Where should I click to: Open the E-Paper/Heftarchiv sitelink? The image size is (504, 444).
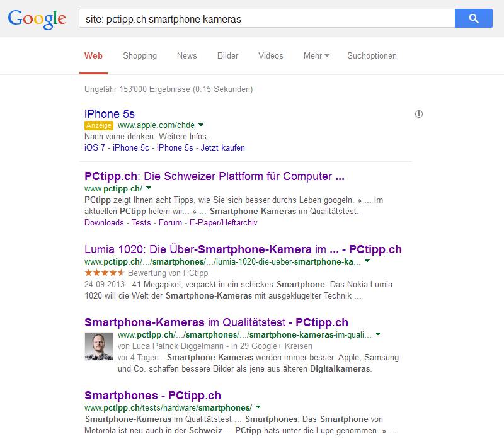click(x=222, y=222)
